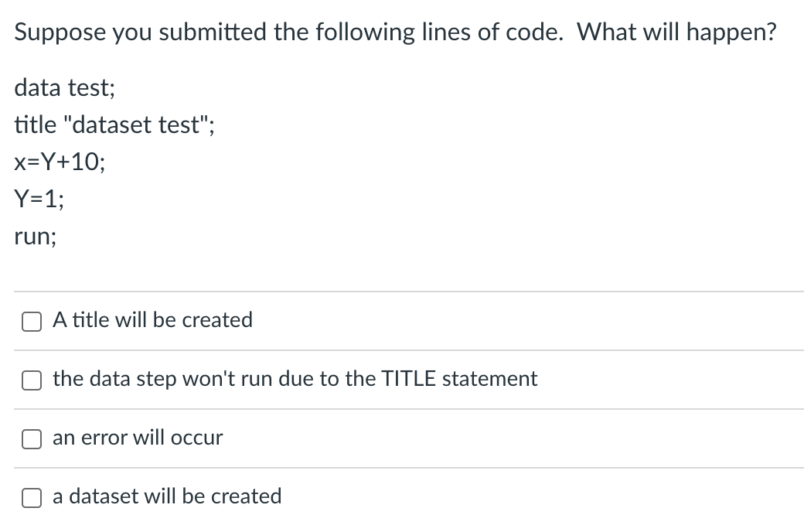Click the title "dataset test"; code line
This screenshot has height=532, width=804.
[x=114, y=124]
